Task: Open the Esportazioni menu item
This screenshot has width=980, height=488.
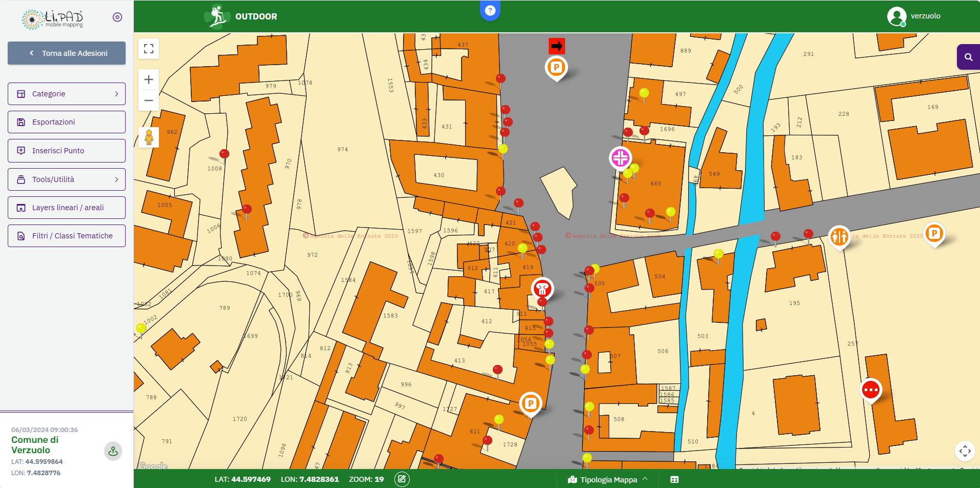Action: click(x=67, y=122)
